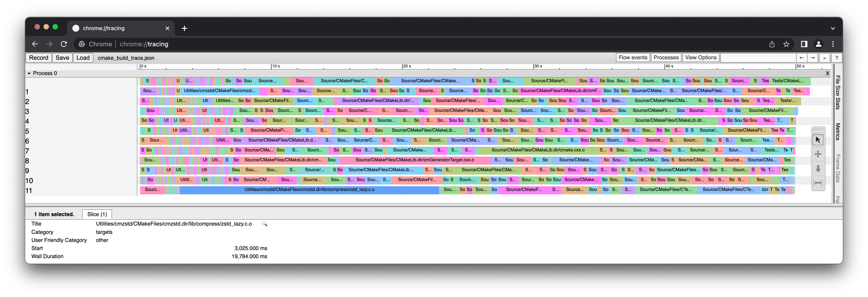Screen dimensions: 868x297
Task: Click the Title value zstd_lazy.c.o path
Action: click(174, 224)
